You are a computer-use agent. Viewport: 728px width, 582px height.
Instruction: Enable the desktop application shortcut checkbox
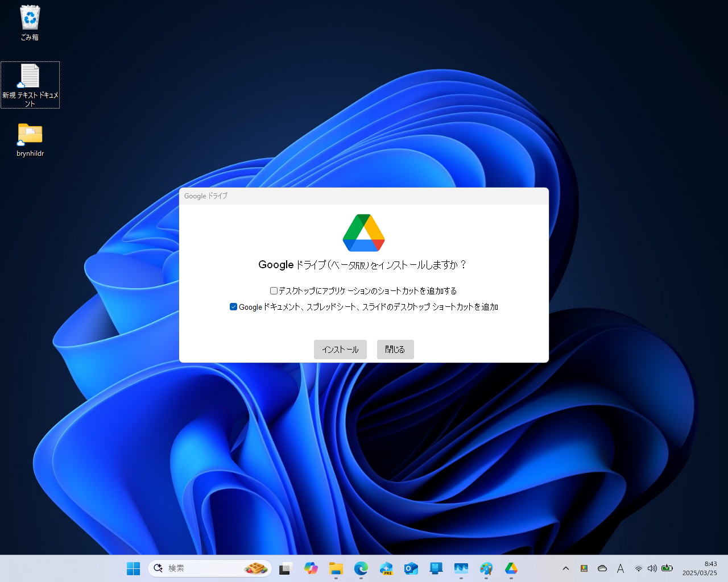pyautogui.click(x=274, y=290)
